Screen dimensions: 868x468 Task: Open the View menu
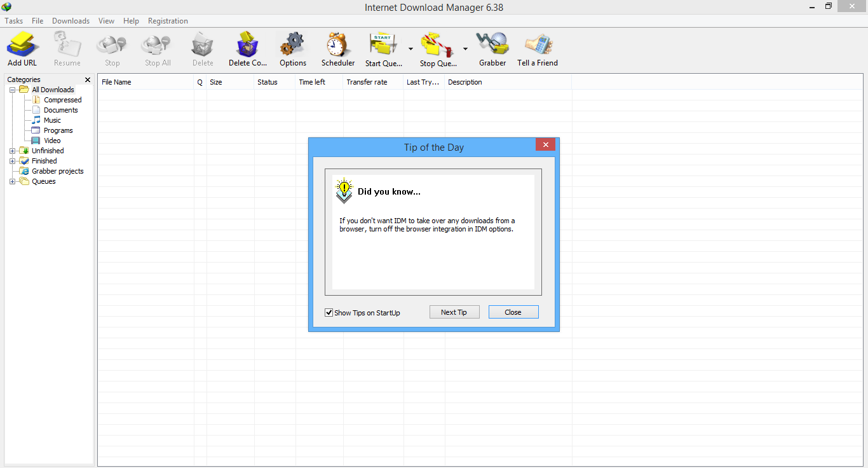[106, 21]
